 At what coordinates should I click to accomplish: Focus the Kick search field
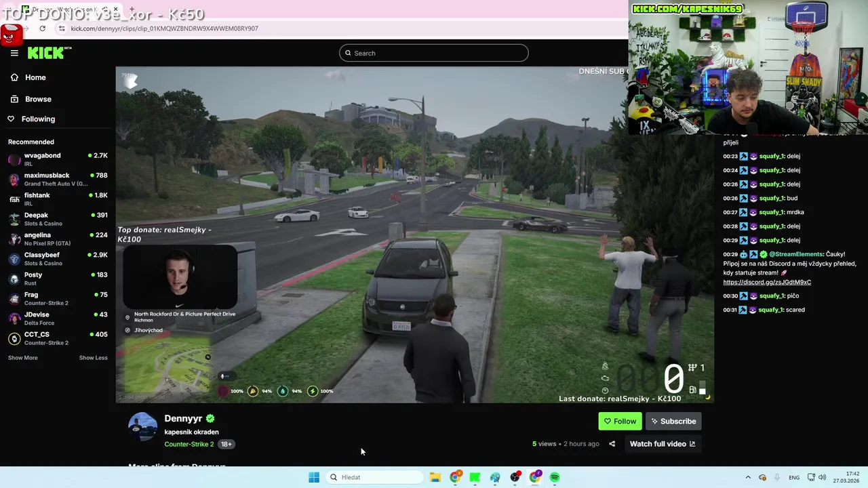[434, 53]
